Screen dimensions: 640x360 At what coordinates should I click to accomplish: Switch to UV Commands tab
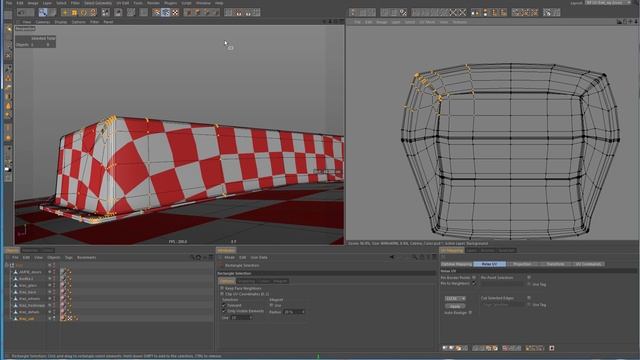point(588,264)
